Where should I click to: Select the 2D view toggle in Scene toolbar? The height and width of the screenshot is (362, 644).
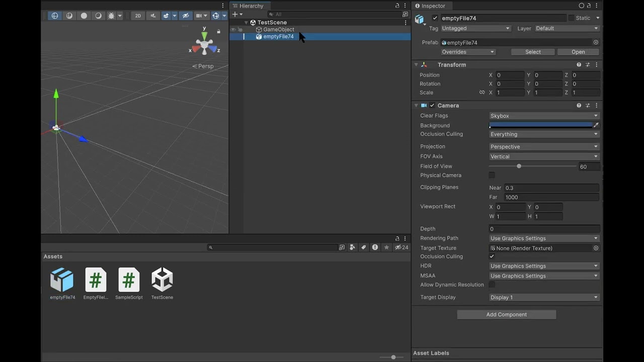coord(138,16)
